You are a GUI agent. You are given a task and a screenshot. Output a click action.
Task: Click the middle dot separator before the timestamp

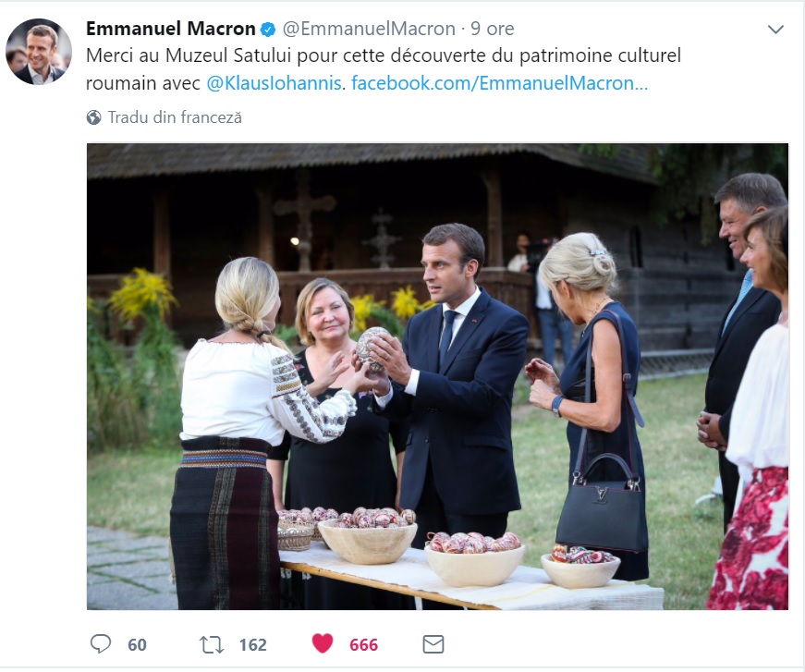pyautogui.click(x=464, y=29)
